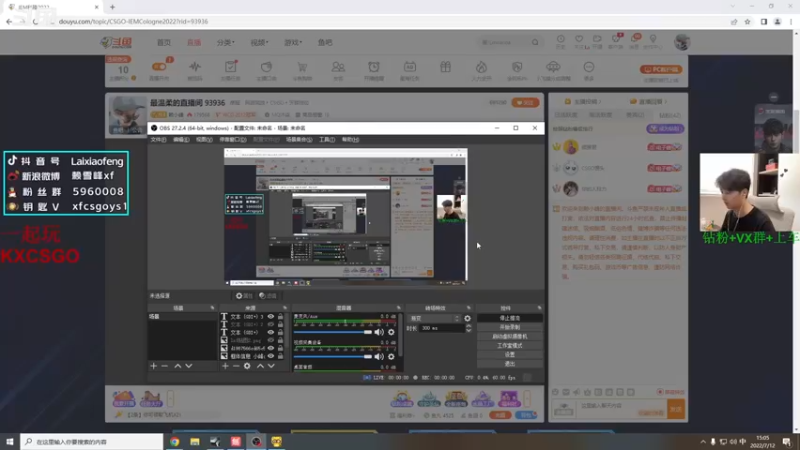The height and width of the screenshot is (450, 800).
Task: Add a new scene in OBS scenes panel
Action: click(x=154, y=366)
